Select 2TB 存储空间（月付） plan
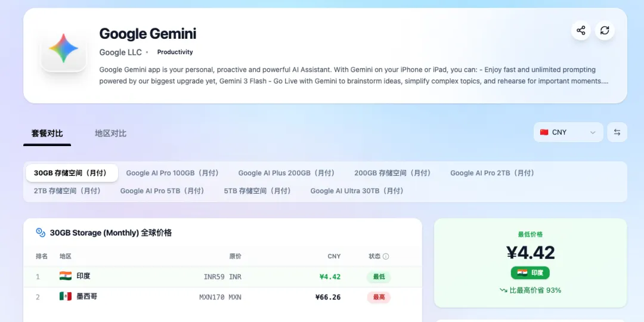This screenshot has width=644, height=322. pyautogui.click(x=69, y=191)
